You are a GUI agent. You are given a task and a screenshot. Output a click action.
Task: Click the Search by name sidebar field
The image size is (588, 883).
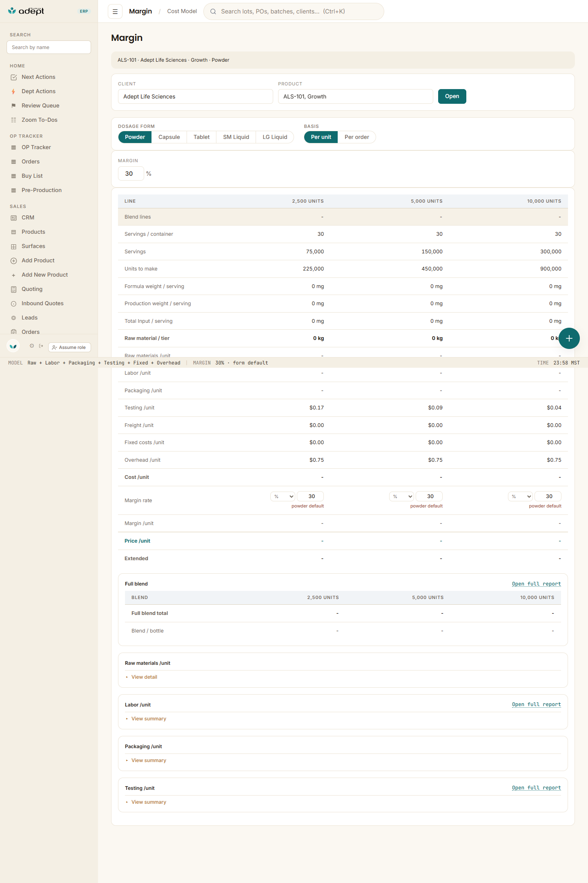(x=49, y=47)
